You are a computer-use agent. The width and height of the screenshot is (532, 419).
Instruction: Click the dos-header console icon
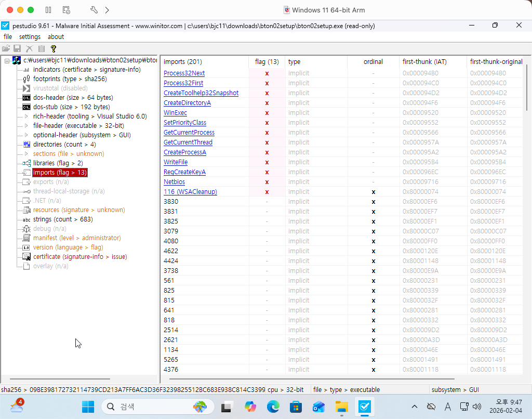26,98
